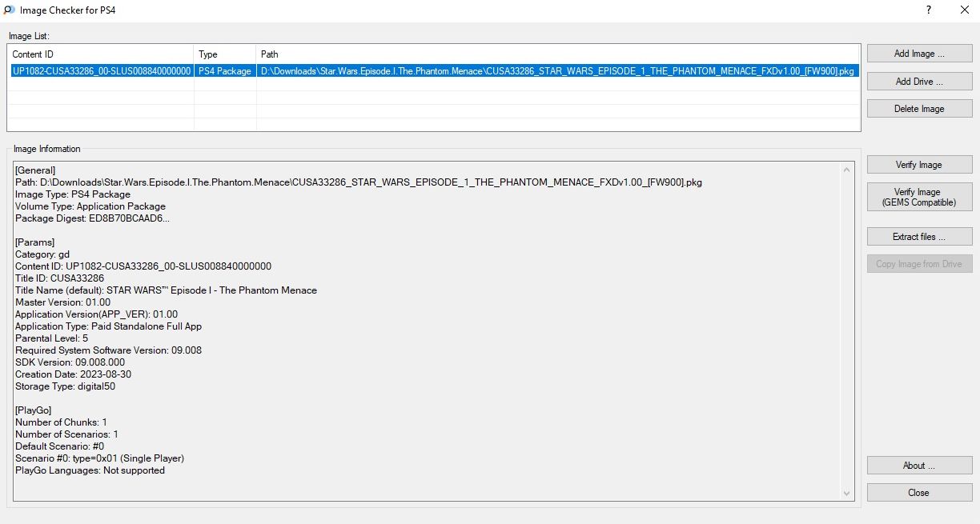Click the Number of Chunks: 1 line
The width and height of the screenshot is (980, 524).
click(x=61, y=422)
